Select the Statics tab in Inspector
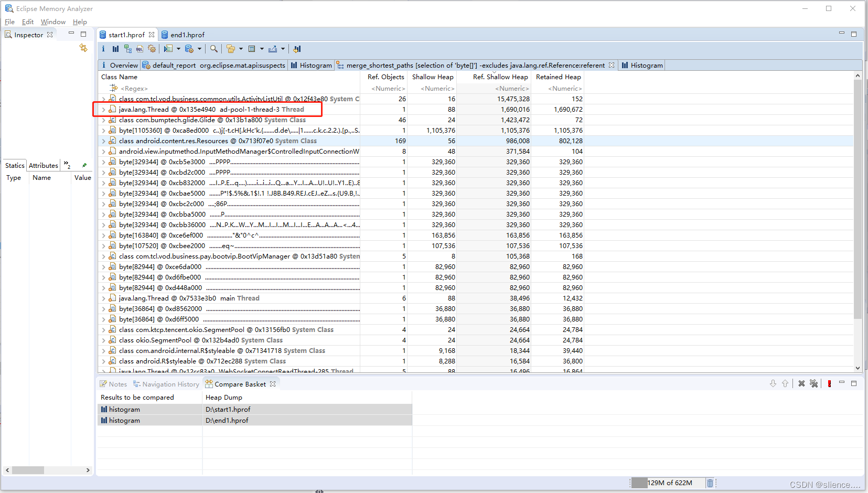 [15, 165]
